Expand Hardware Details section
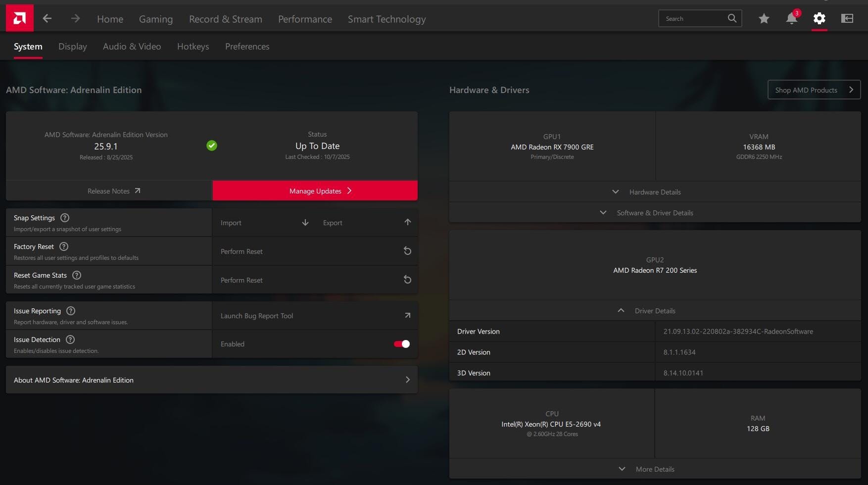 click(x=654, y=192)
